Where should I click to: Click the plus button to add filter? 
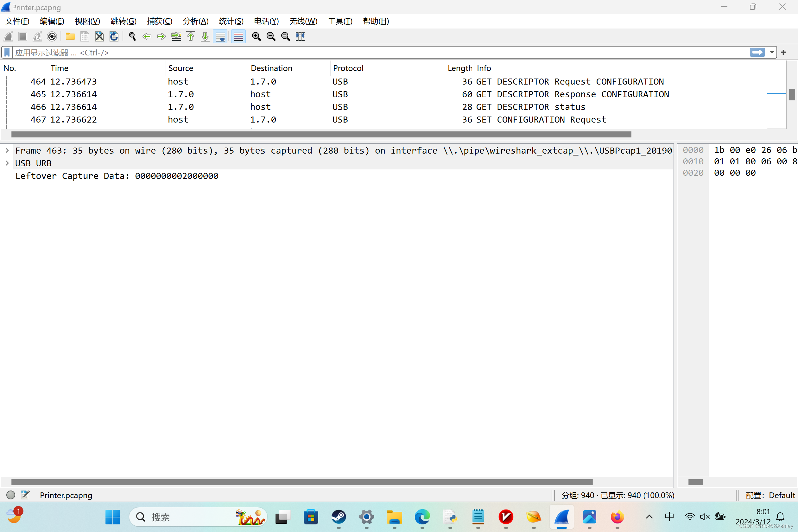click(x=783, y=52)
